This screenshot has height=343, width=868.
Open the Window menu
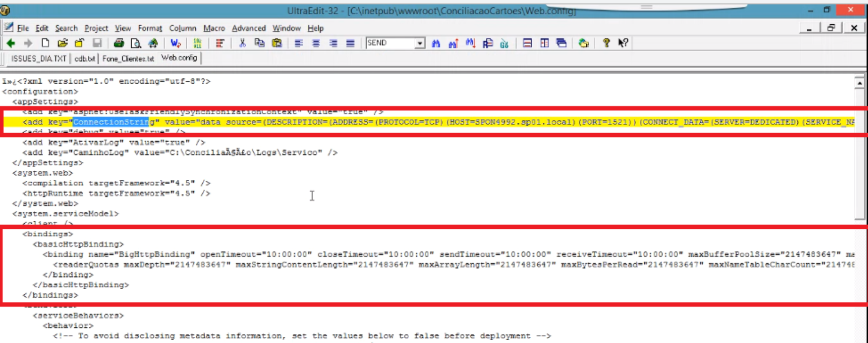pyautogui.click(x=286, y=29)
